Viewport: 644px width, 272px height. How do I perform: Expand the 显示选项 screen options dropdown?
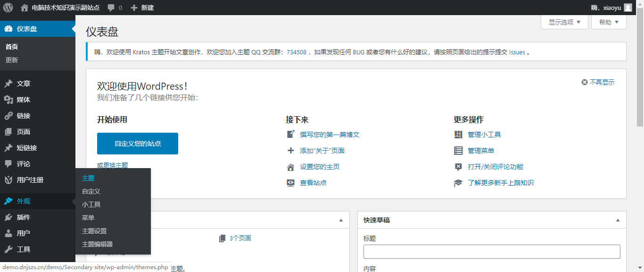coord(565,22)
